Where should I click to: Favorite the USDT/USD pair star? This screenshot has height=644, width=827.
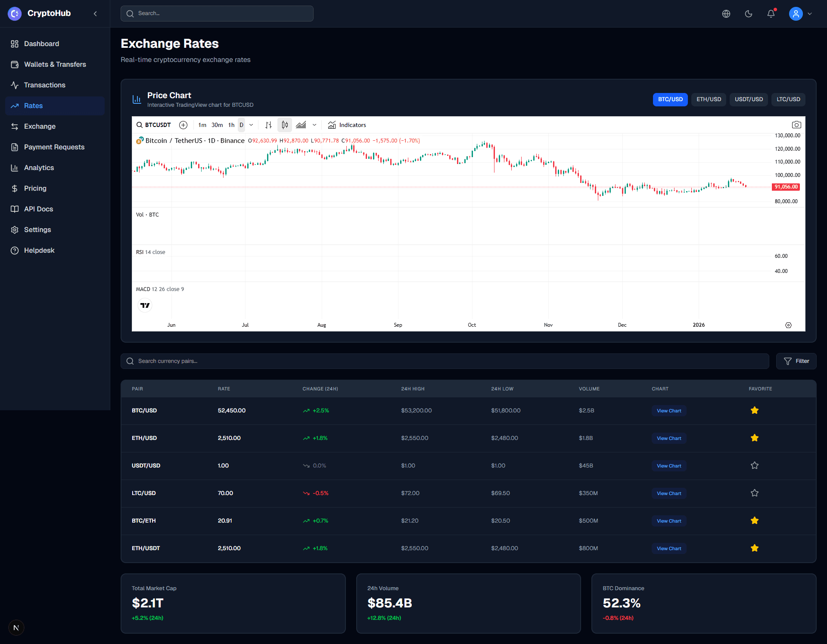pyautogui.click(x=754, y=465)
